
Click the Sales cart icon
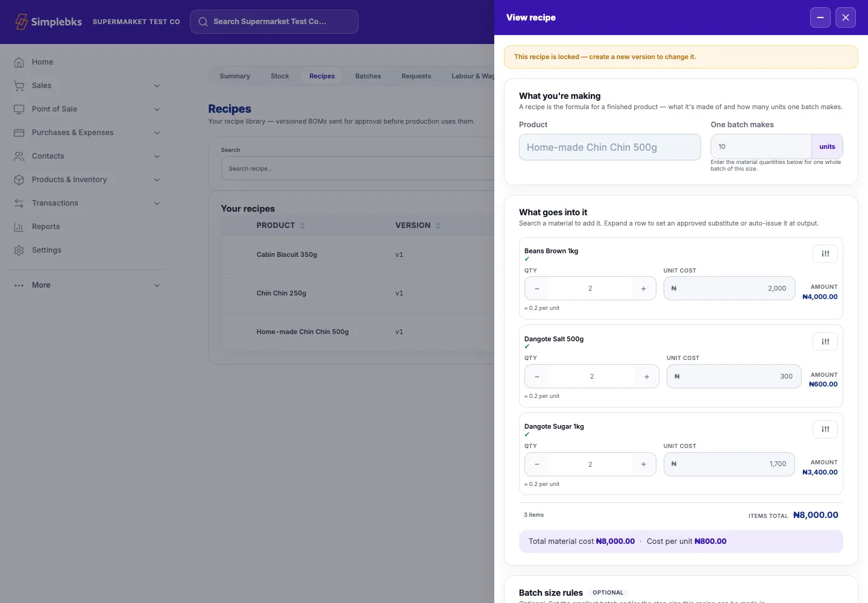19,86
